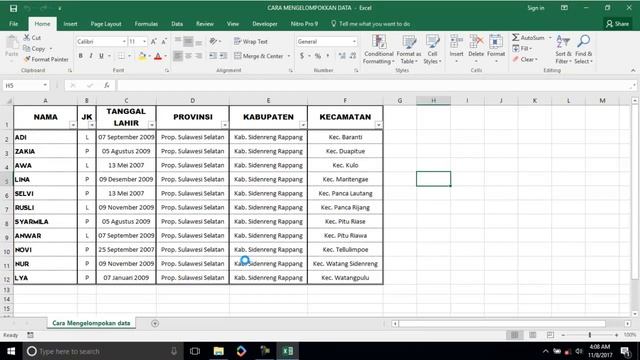
Task: Open Sort & Filter menu
Action: point(563,49)
